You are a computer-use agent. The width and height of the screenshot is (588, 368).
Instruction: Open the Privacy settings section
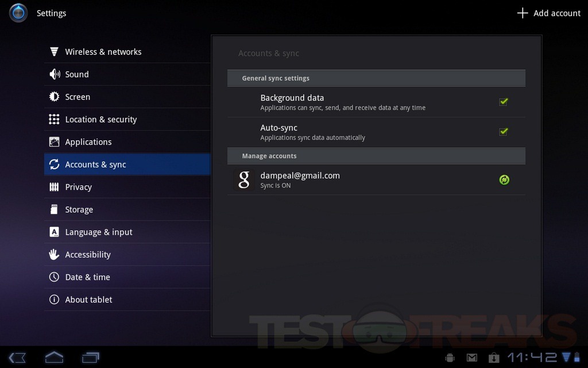79,187
